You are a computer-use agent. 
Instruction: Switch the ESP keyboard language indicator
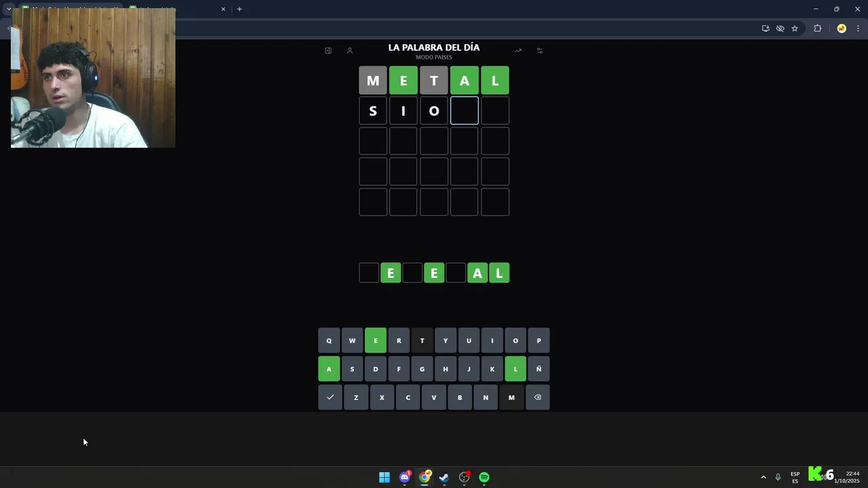tap(795, 477)
